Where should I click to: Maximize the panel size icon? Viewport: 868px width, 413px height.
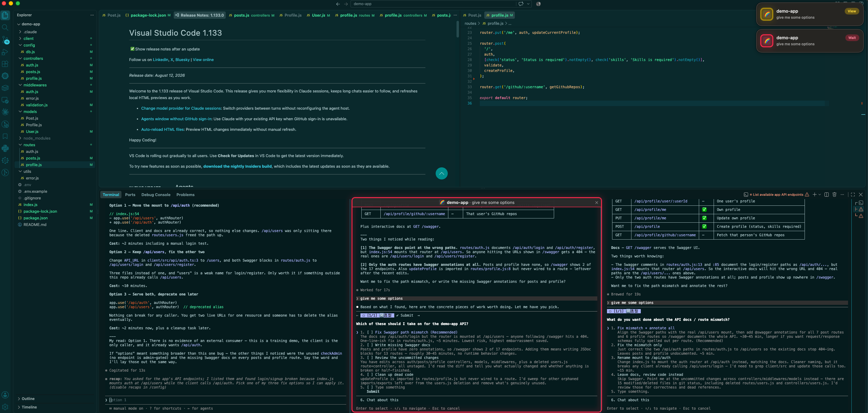(x=853, y=194)
